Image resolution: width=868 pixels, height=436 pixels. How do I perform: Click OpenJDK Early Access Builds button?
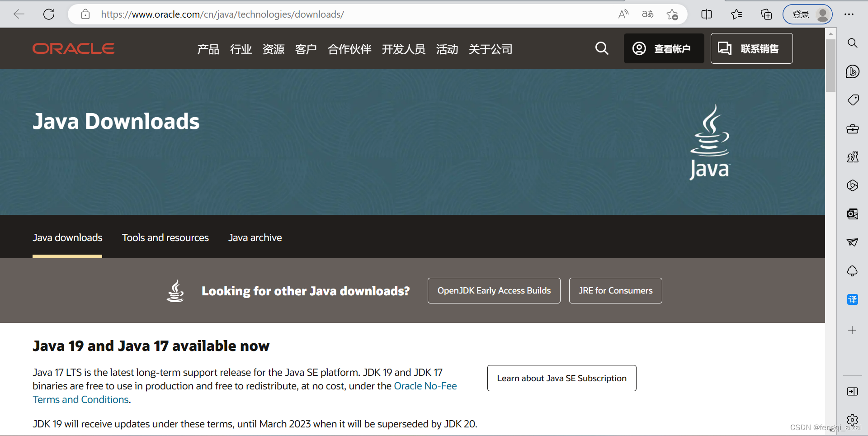click(494, 290)
